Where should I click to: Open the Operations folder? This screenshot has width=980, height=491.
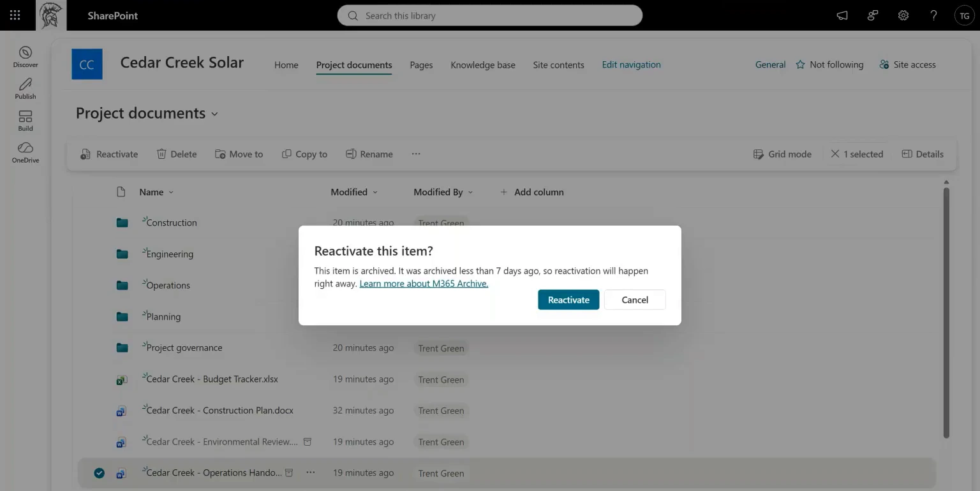(168, 285)
